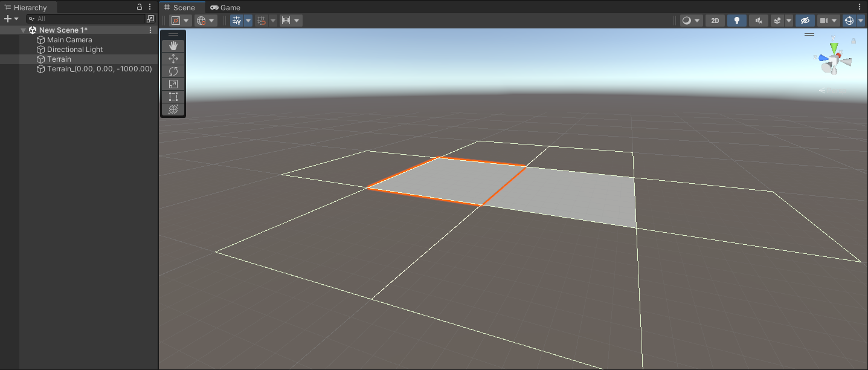Open scene search picker in Hierarchy
The image size is (868, 370).
pos(150,19)
